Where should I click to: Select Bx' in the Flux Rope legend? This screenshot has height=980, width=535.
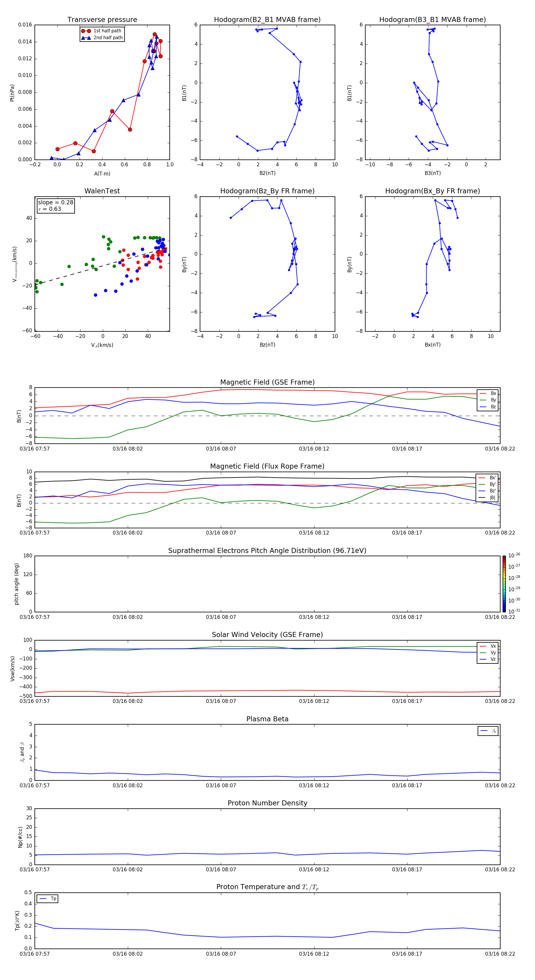(487, 478)
